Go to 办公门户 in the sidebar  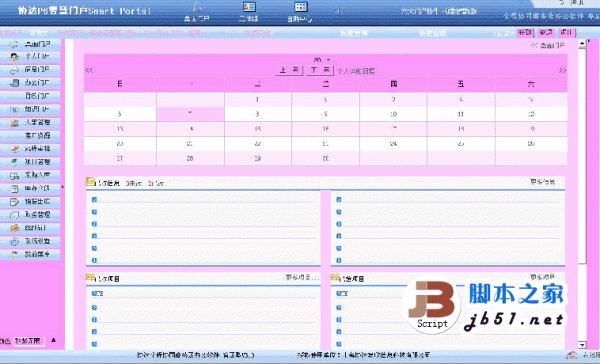[30, 83]
